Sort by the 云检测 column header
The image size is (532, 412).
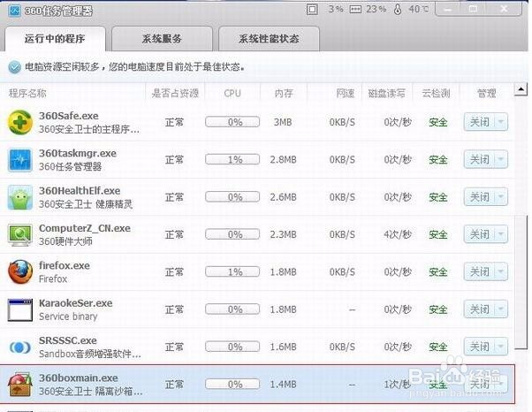click(x=436, y=93)
